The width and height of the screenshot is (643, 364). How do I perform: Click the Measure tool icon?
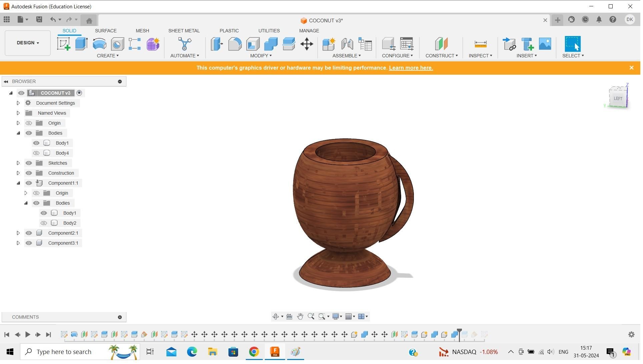click(481, 44)
